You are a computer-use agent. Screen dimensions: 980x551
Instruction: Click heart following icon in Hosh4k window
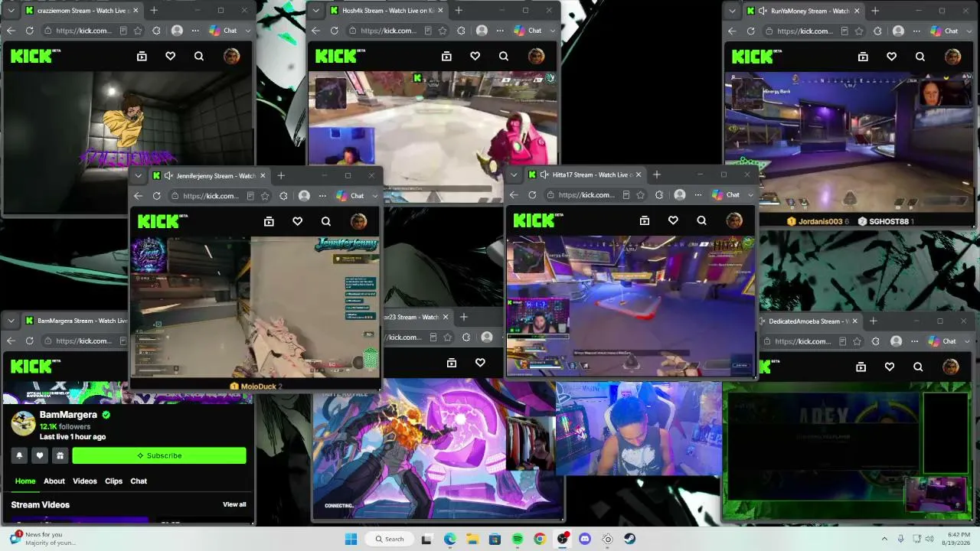click(x=475, y=56)
